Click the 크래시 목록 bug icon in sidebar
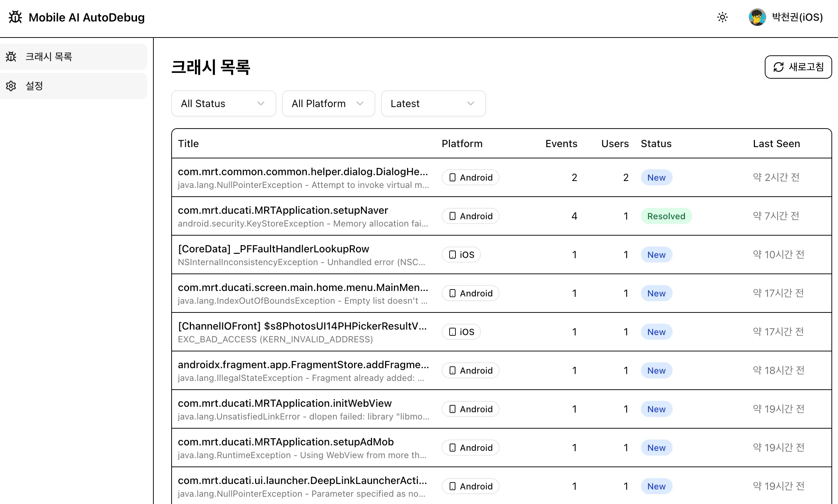This screenshot has width=838, height=504. [11, 57]
